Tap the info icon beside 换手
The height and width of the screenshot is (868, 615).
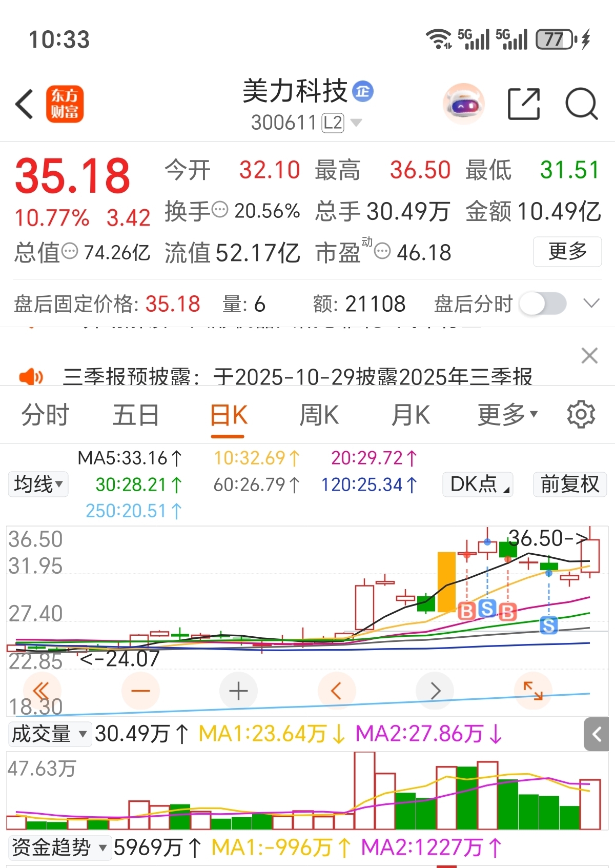(x=220, y=210)
